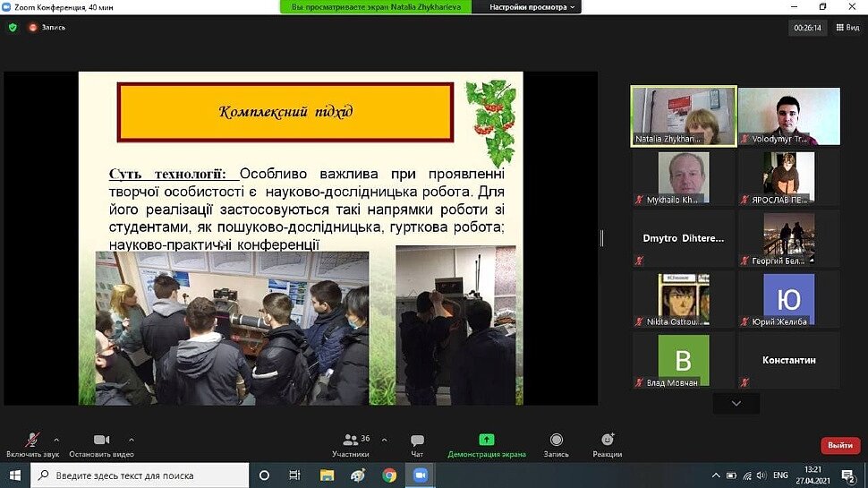Switch the ENG keyboard language indicator
Viewport: 868px width, 488px height.
780,475
